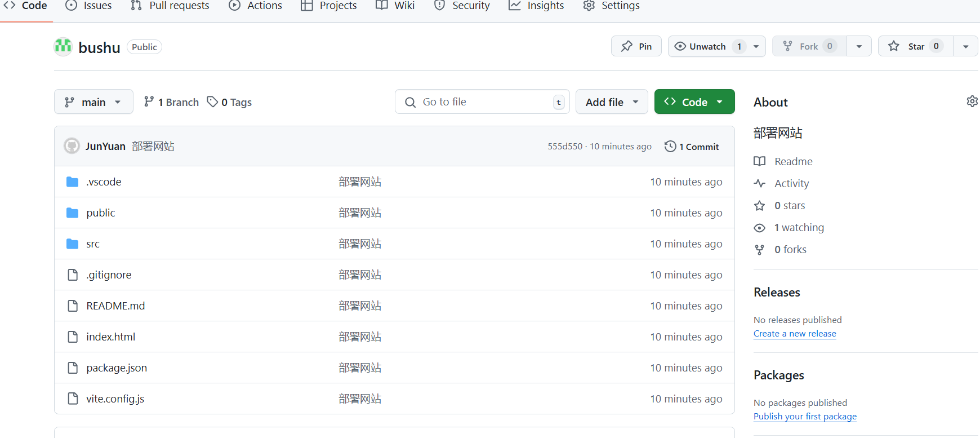Open the public folder
The width and height of the screenshot is (980, 438).
click(x=101, y=213)
